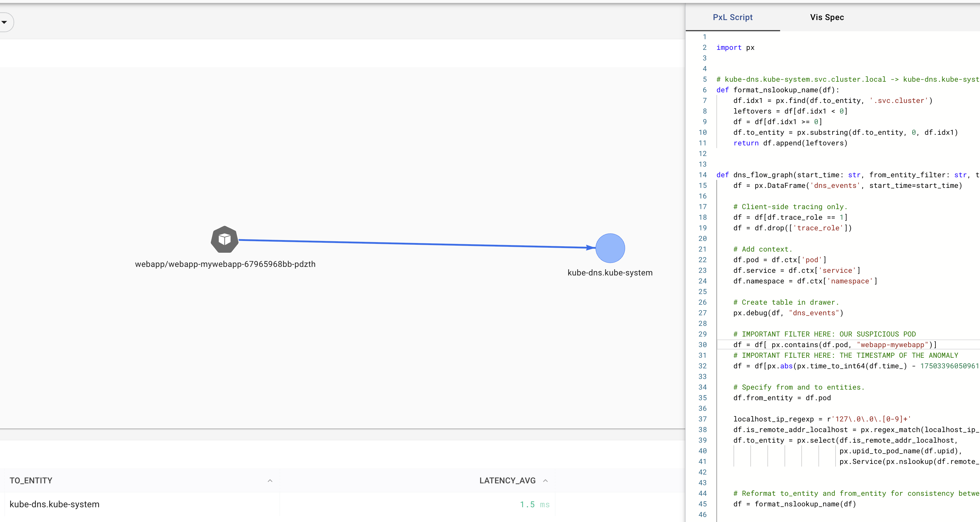The height and width of the screenshot is (522, 980).
Task: Open the dropdown arrow at top left
Action: [x=4, y=22]
